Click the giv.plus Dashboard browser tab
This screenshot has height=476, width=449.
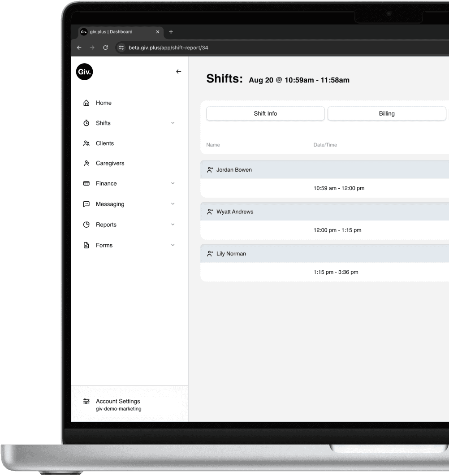(111, 32)
